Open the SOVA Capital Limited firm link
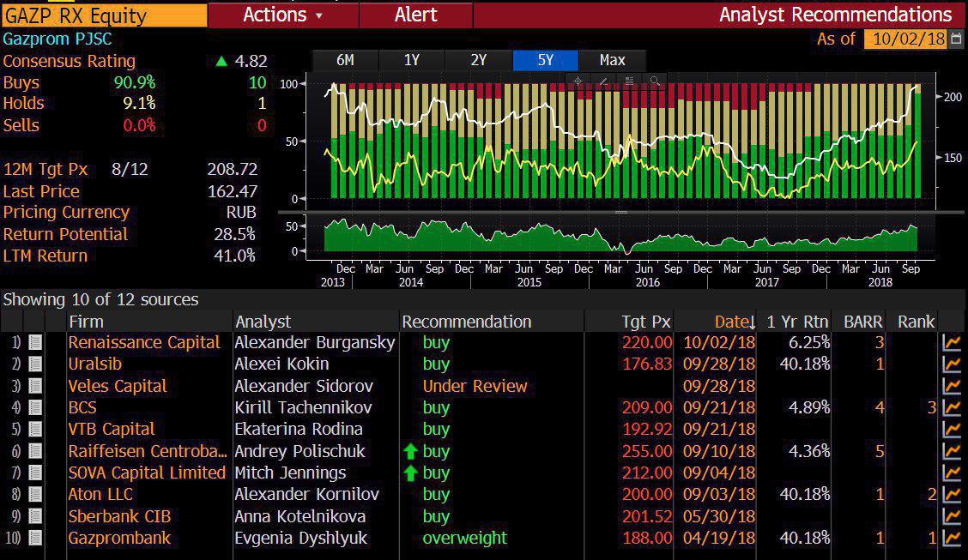Image resolution: width=968 pixels, height=560 pixels. [147, 473]
